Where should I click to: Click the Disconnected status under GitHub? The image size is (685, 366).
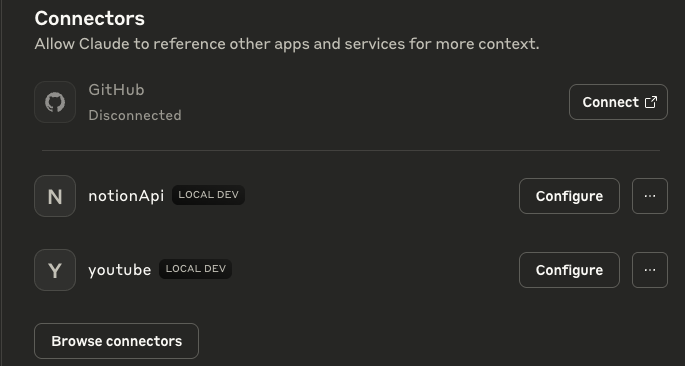(135, 115)
